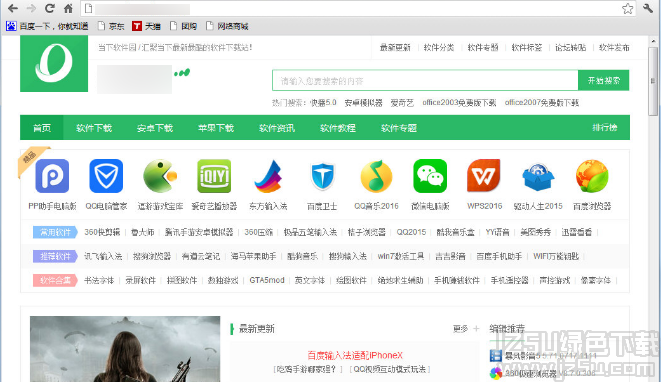Open the 逗游游戏宝库 green pacman icon

[160, 176]
